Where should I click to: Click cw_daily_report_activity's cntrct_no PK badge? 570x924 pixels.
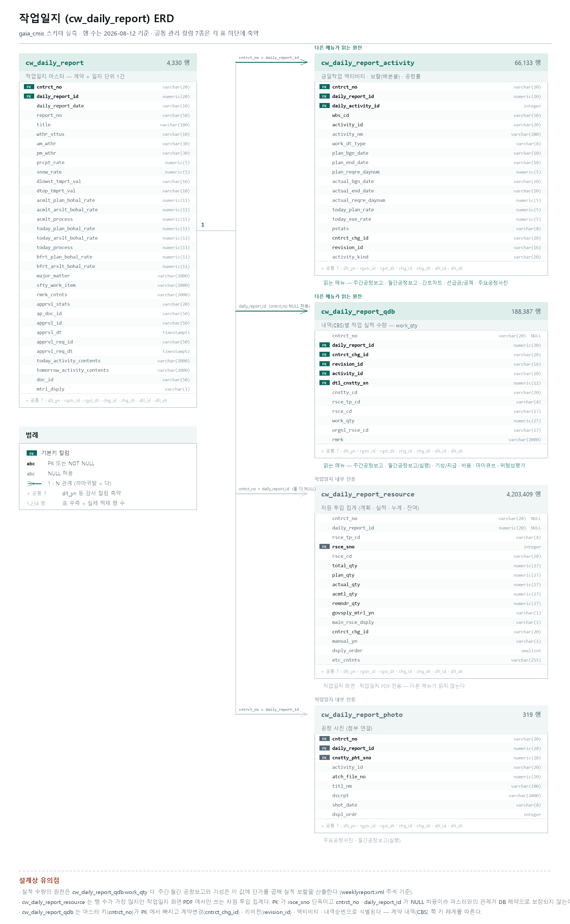tap(324, 87)
